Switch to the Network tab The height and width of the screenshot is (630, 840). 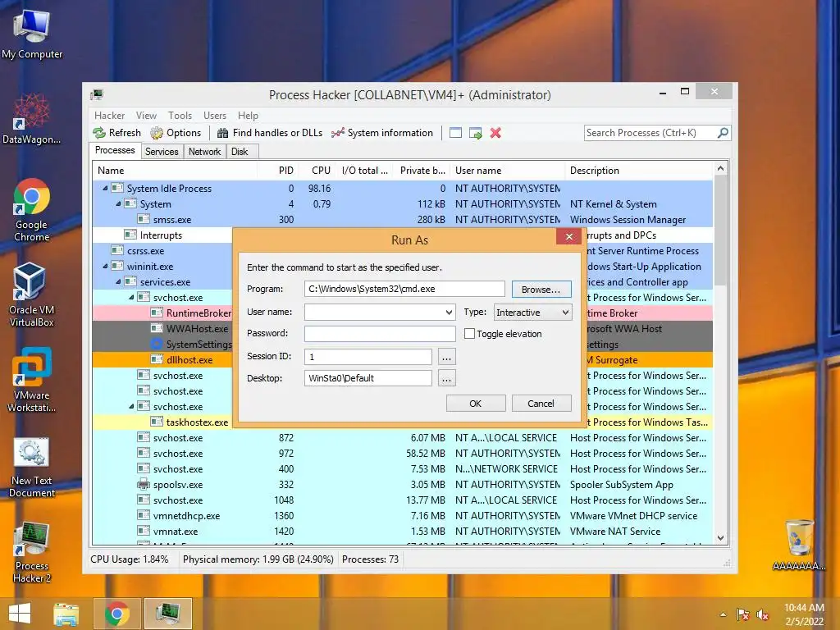(x=204, y=152)
